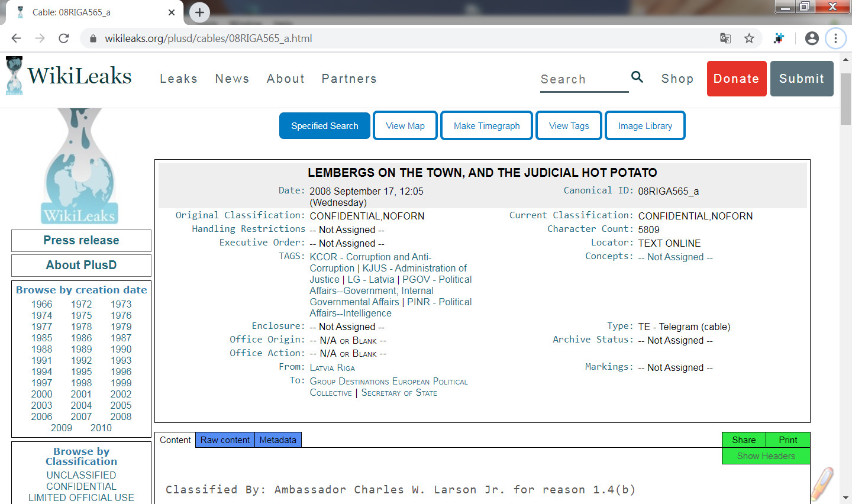Open the Shop link
This screenshot has height=504, width=852.
click(677, 79)
